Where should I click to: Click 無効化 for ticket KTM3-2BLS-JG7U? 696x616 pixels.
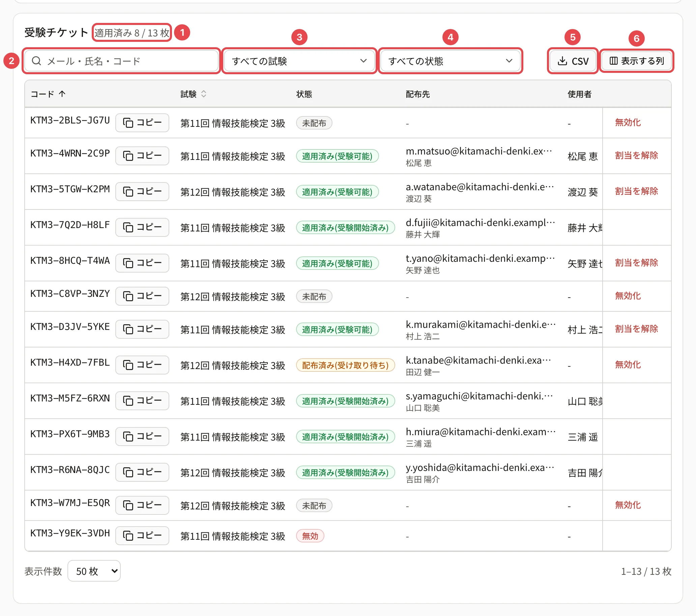(x=628, y=123)
